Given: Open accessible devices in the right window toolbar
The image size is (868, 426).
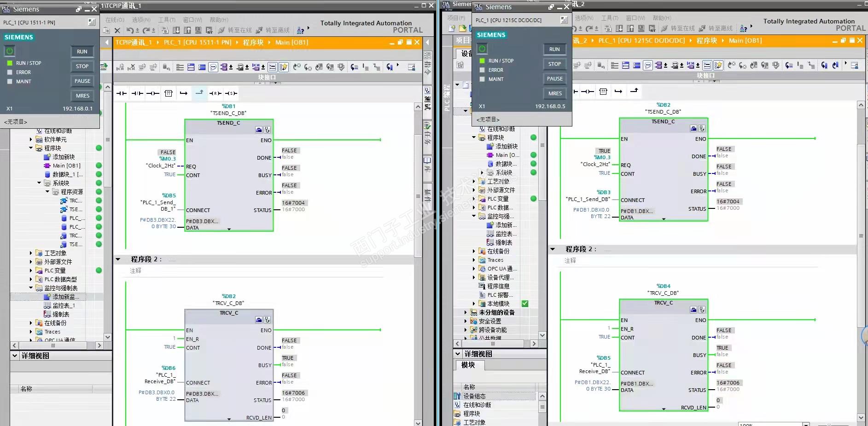Looking at the screenshot, I should click(x=743, y=29).
